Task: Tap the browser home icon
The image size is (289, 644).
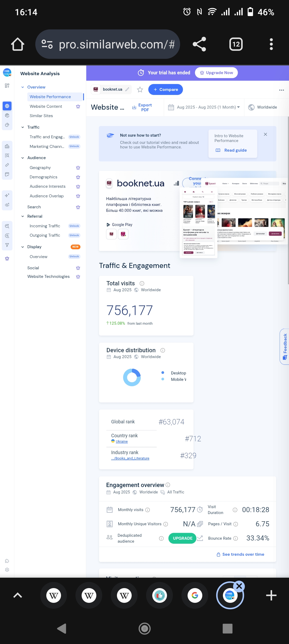Action: 18,44
